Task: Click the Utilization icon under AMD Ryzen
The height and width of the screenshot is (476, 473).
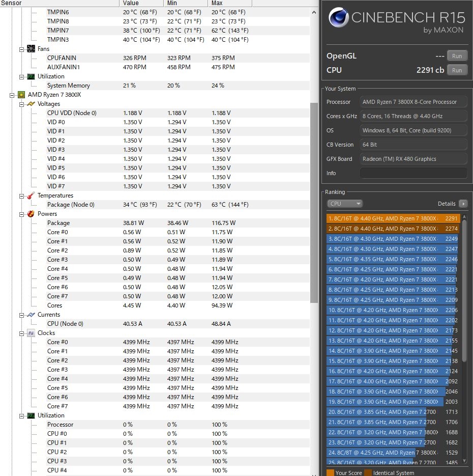Action: tap(31, 415)
